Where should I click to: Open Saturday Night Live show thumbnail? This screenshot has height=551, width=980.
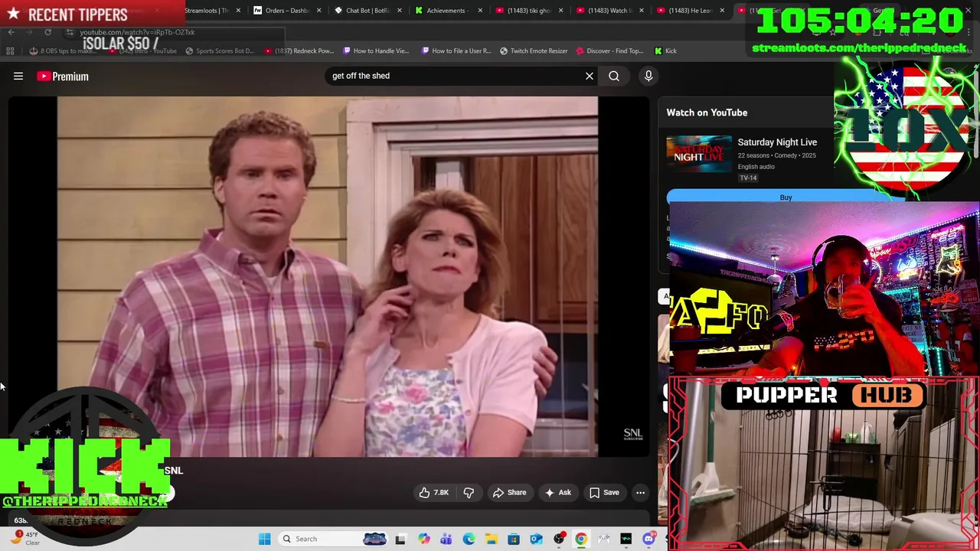[699, 155]
